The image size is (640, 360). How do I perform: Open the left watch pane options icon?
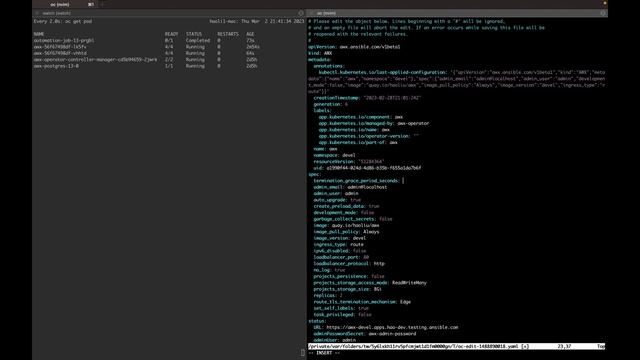point(301,13)
